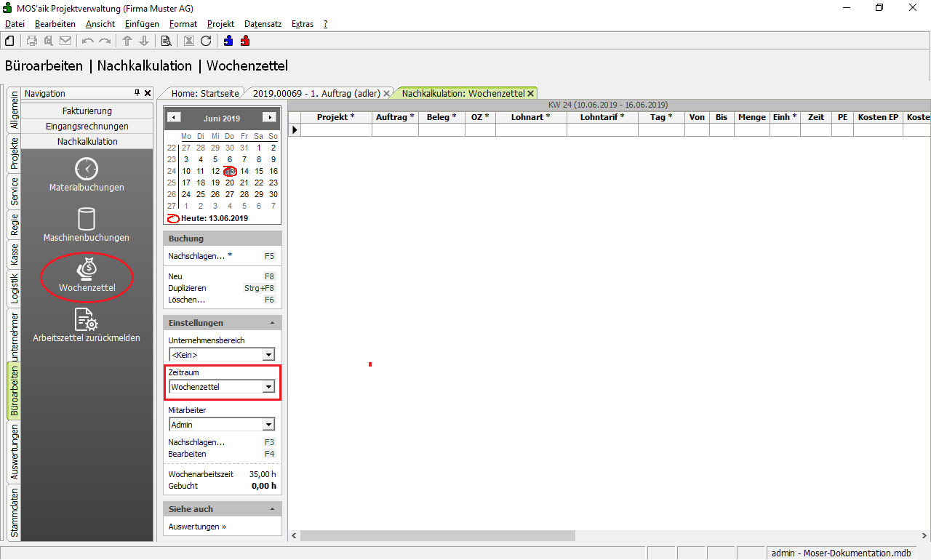Click the new document toolbar icon
This screenshot has height=560, width=931.
pos(9,41)
